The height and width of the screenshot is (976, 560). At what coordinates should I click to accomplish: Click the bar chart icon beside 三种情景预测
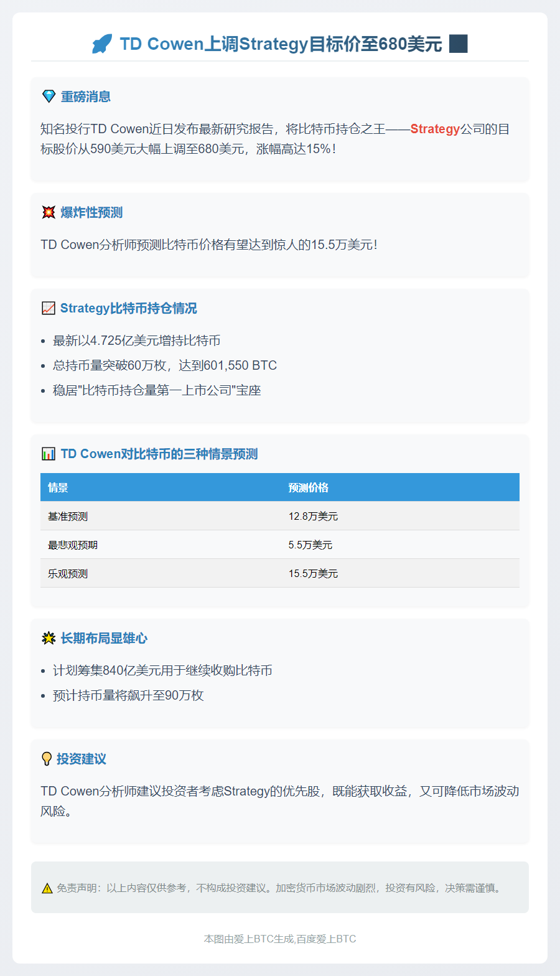click(49, 454)
